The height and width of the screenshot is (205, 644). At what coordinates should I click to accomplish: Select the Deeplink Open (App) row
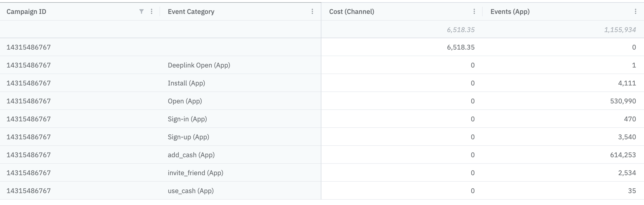[199, 65]
